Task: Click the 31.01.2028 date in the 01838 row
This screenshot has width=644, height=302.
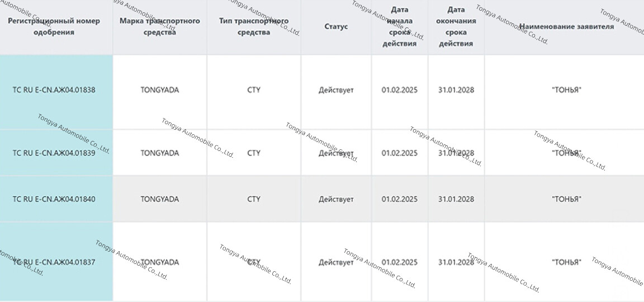Action: [x=456, y=90]
